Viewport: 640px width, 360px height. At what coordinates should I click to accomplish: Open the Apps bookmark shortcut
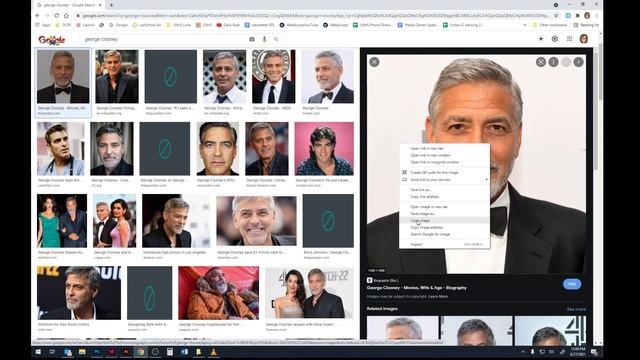pyautogui.click(x=43, y=25)
